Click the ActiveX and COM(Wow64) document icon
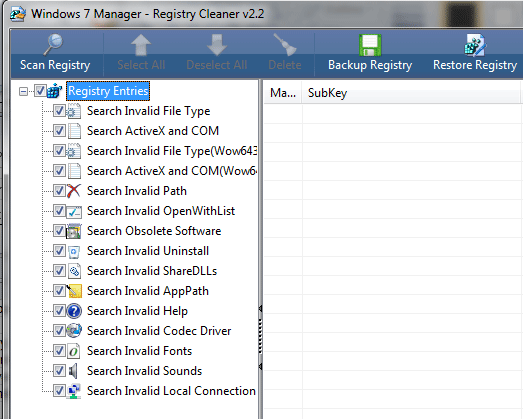Viewport: 523px width, 419px height. point(74,171)
